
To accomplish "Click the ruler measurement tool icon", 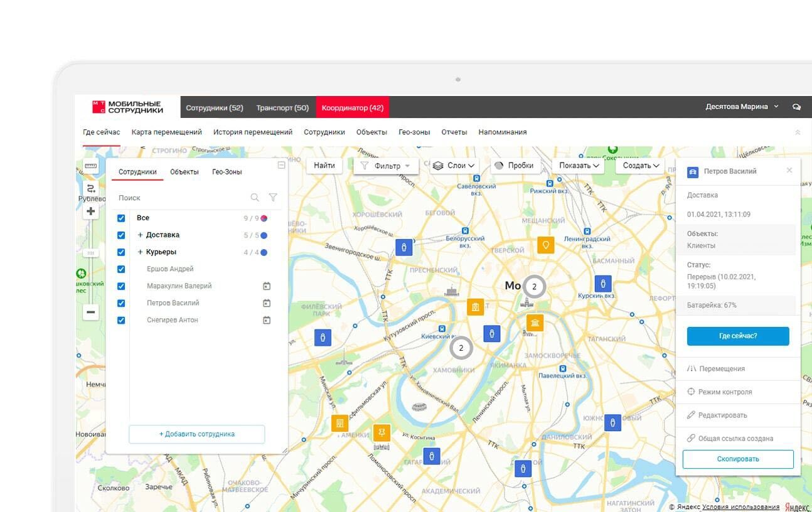I will pos(91,166).
